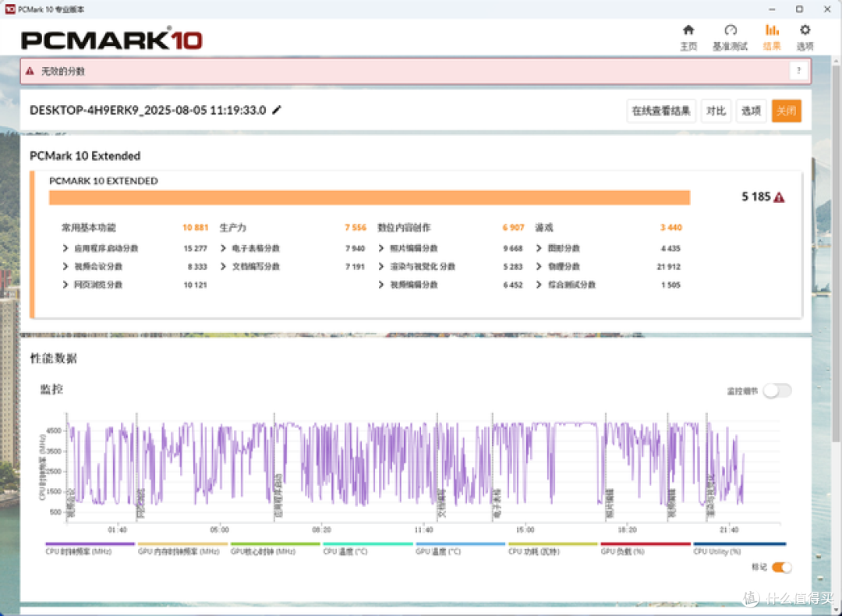This screenshot has height=616, width=842.
Task: Expand the 视频会议分数 row
Action: click(x=65, y=267)
